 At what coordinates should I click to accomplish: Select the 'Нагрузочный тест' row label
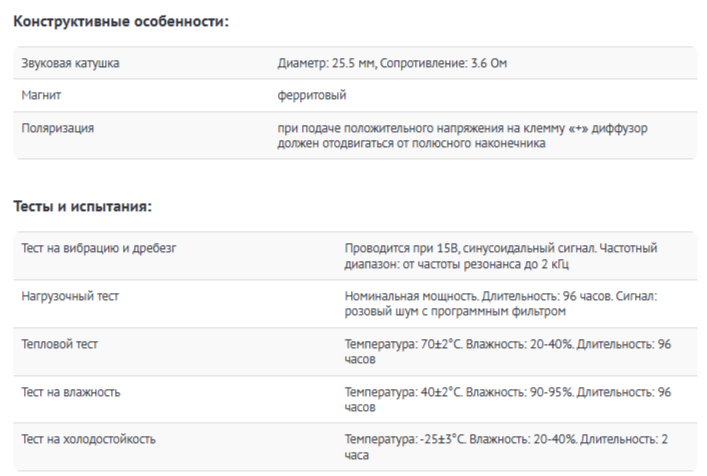coord(70,296)
